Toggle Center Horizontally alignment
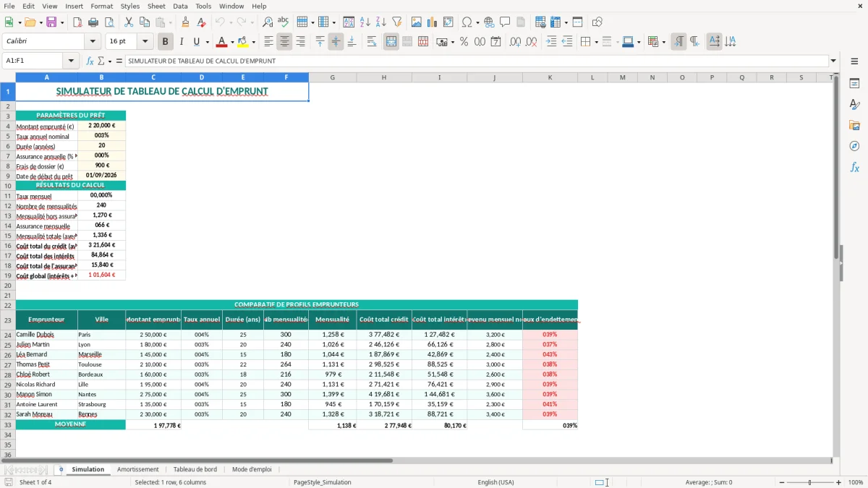This screenshot has width=868, height=488. tap(285, 42)
